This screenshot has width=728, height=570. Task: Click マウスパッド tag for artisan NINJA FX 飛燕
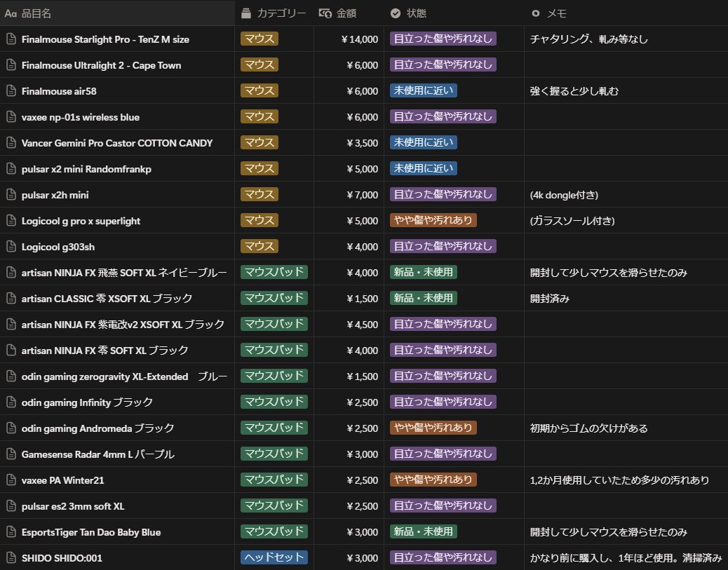click(274, 272)
